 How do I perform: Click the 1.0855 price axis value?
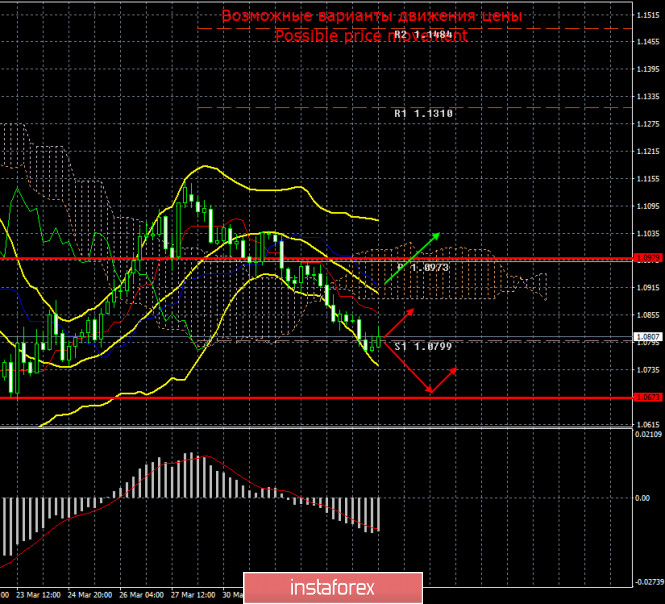[x=648, y=315]
